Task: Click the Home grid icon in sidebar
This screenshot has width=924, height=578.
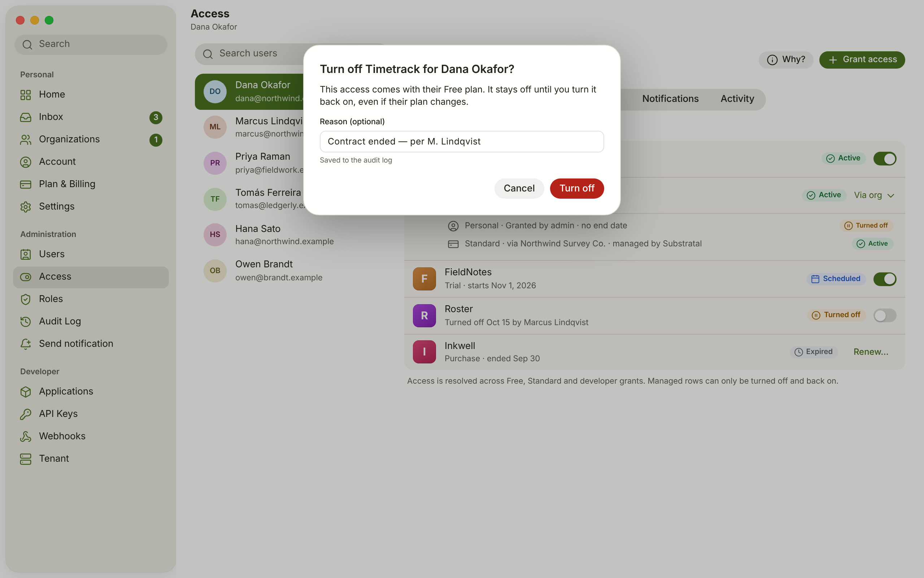Action: pos(26,95)
